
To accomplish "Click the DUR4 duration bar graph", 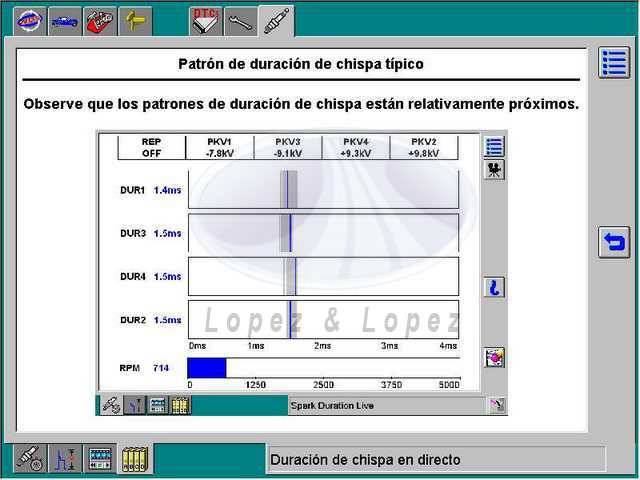I will 323,276.
